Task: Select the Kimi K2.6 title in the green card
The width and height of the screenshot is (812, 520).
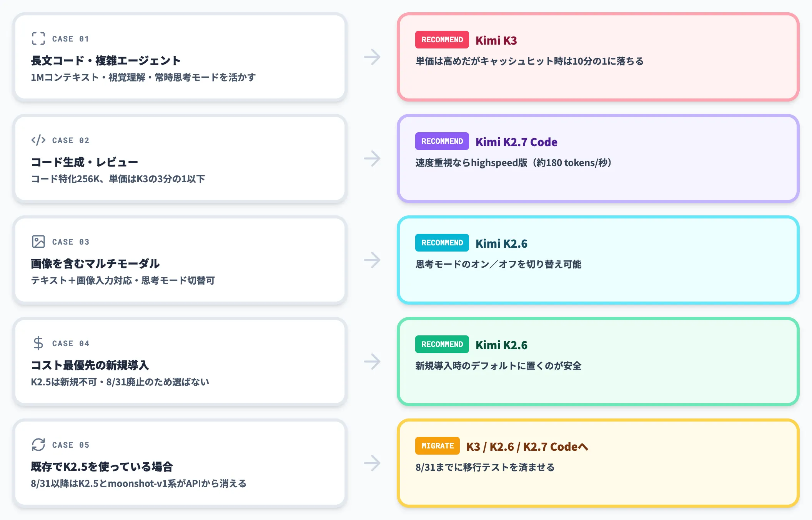Action: coord(501,345)
